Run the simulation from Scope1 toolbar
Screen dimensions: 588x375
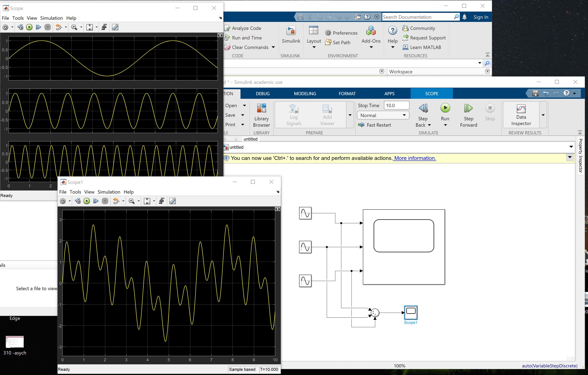[86, 201]
